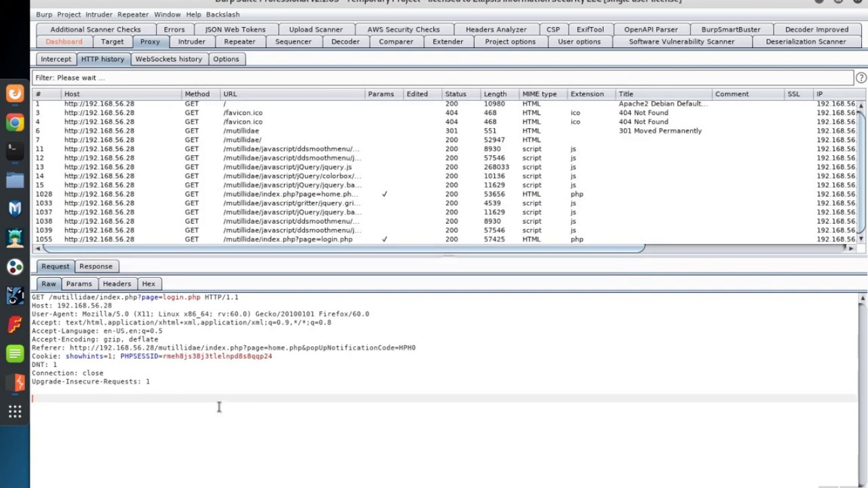Open WebSockets history sub-tab
The width and height of the screenshot is (868, 488).
(168, 60)
